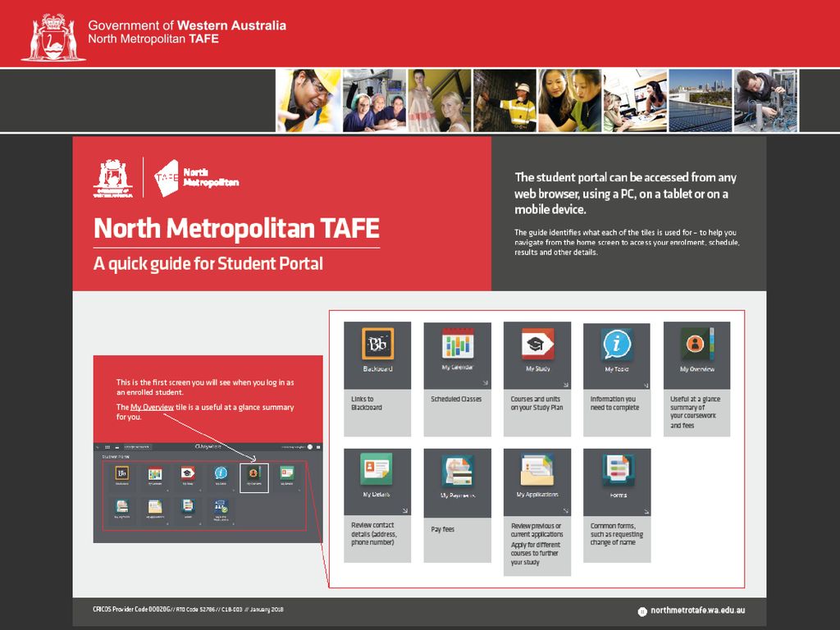Click white government crest beside TAFE logo
840x630 pixels.
[113, 178]
